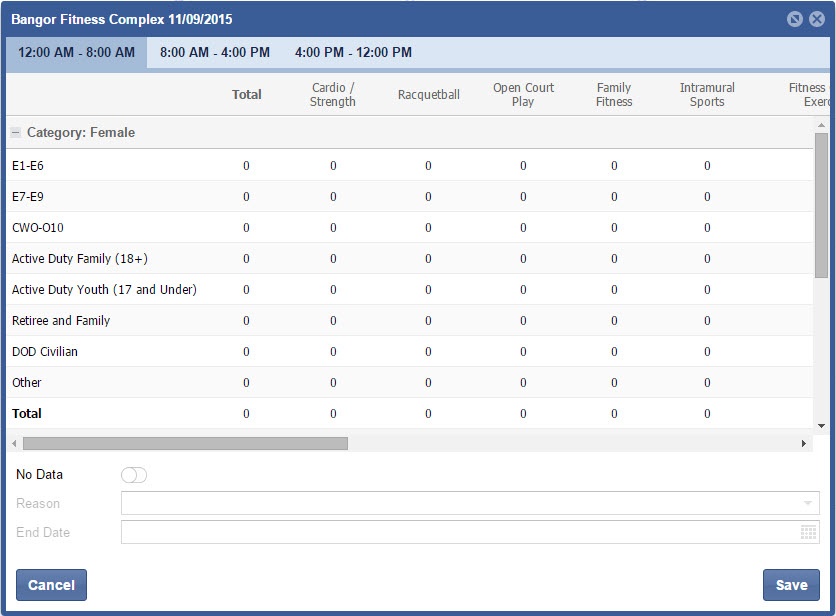The image size is (836, 616).
Task: Click the Cardio / Strength cell for E1-E6
Action: pyautogui.click(x=333, y=166)
